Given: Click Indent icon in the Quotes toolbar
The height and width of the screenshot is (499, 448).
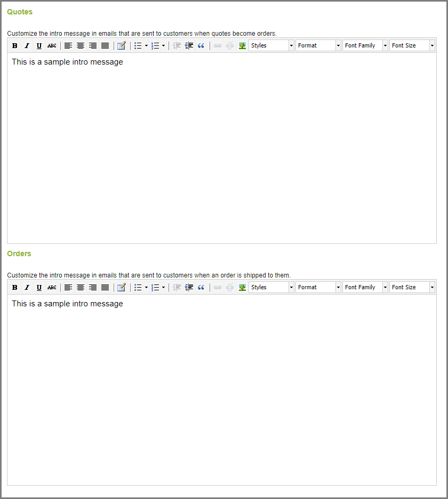Looking at the screenshot, I should click(x=189, y=45).
